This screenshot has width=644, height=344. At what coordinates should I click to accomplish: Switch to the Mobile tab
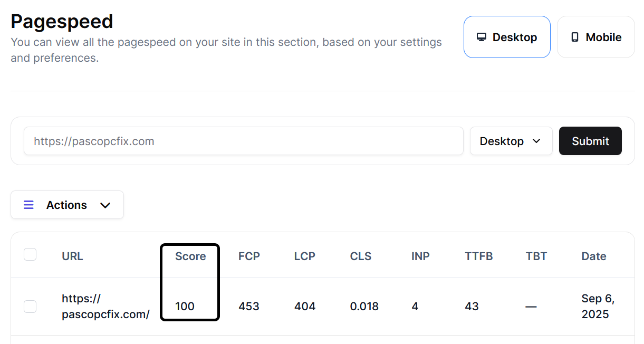pyautogui.click(x=596, y=37)
